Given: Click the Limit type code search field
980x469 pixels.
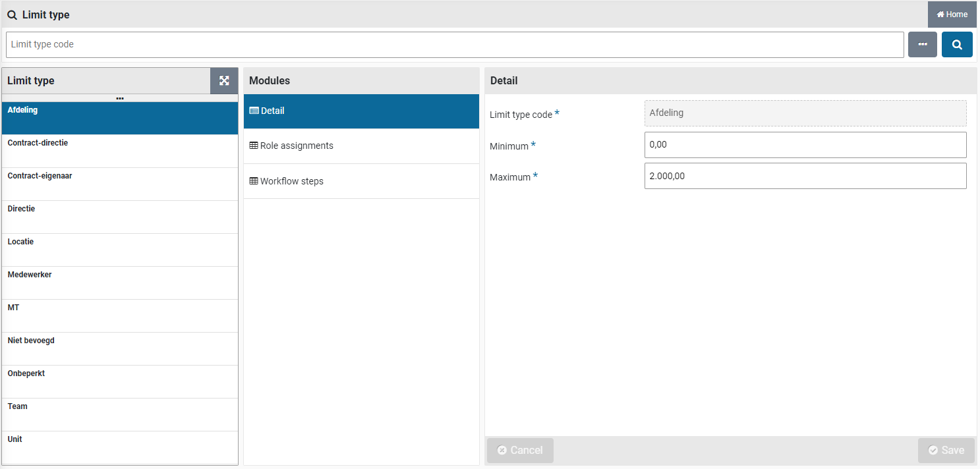Looking at the screenshot, I should click(x=455, y=45).
